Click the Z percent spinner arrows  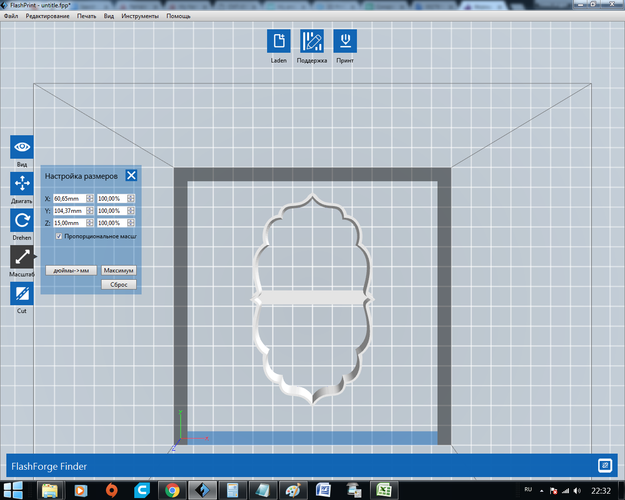click(x=131, y=223)
